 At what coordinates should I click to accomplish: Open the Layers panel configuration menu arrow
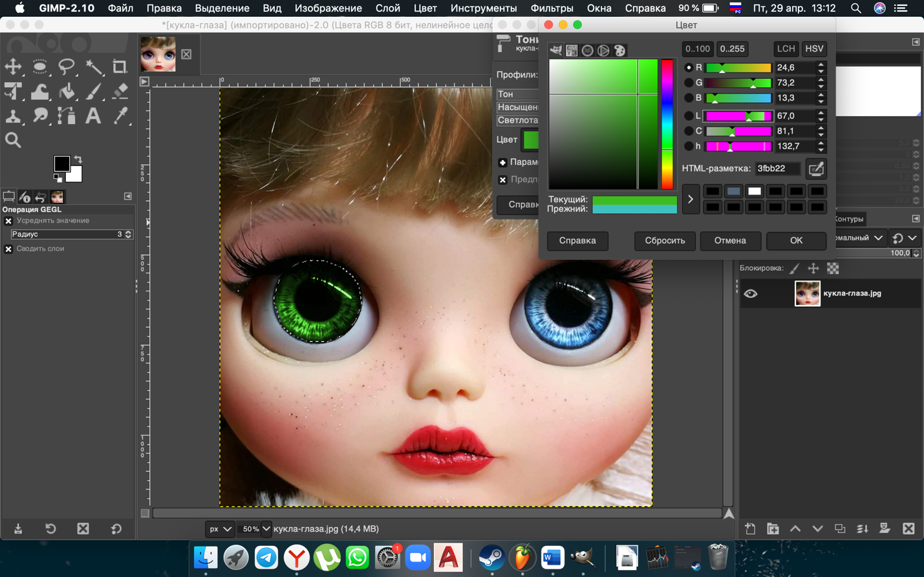(916, 219)
